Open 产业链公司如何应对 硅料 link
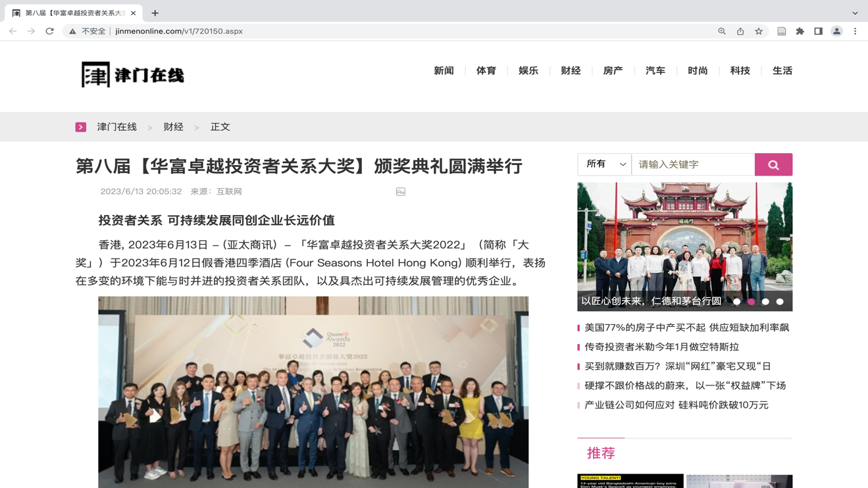This screenshot has height=488, width=868. pos(677,405)
